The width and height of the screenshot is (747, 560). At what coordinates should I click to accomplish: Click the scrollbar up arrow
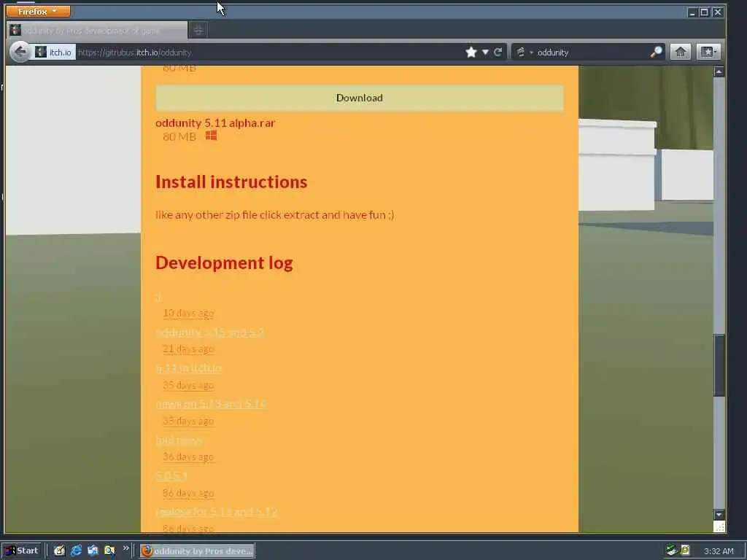pyautogui.click(x=719, y=72)
